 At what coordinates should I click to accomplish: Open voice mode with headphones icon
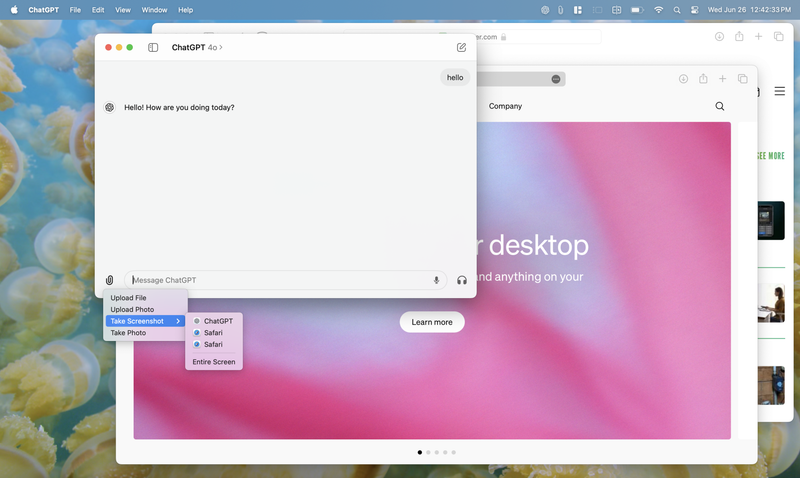click(462, 280)
